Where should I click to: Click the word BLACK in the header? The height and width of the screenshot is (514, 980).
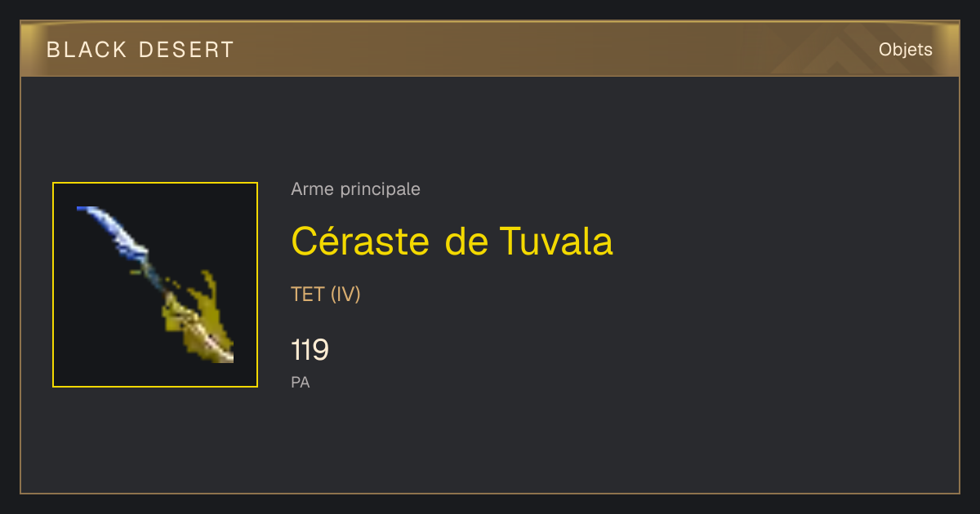point(87,50)
